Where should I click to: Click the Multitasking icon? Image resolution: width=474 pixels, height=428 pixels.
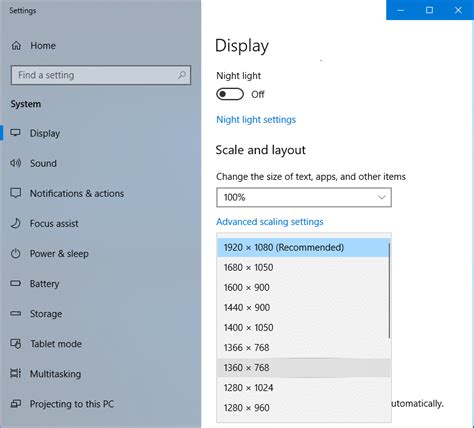tap(15, 373)
